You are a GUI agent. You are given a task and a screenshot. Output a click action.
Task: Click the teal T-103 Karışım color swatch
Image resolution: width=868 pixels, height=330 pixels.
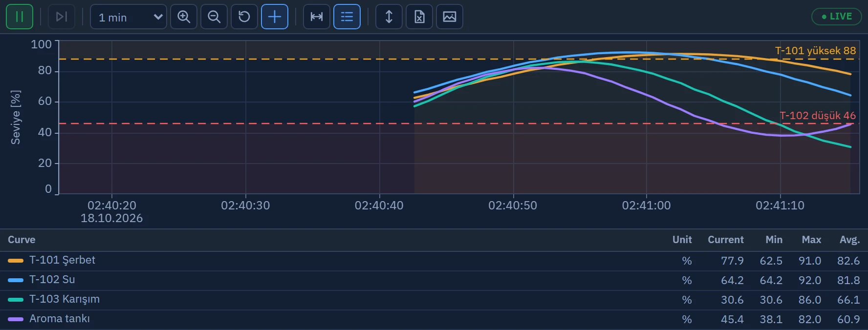click(x=16, y=300)
